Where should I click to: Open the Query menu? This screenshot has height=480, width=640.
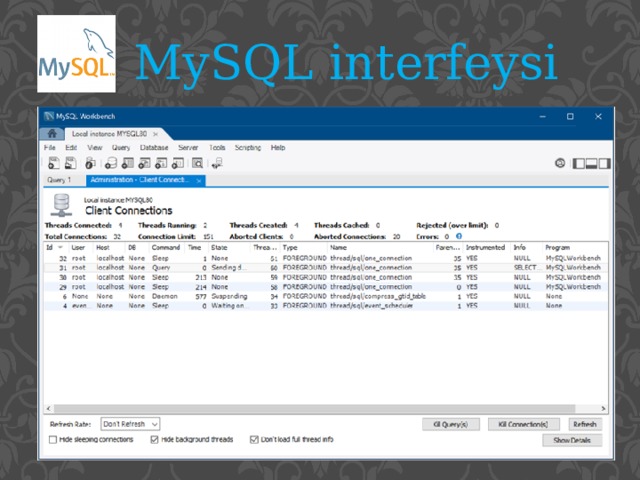pos(121,147)
